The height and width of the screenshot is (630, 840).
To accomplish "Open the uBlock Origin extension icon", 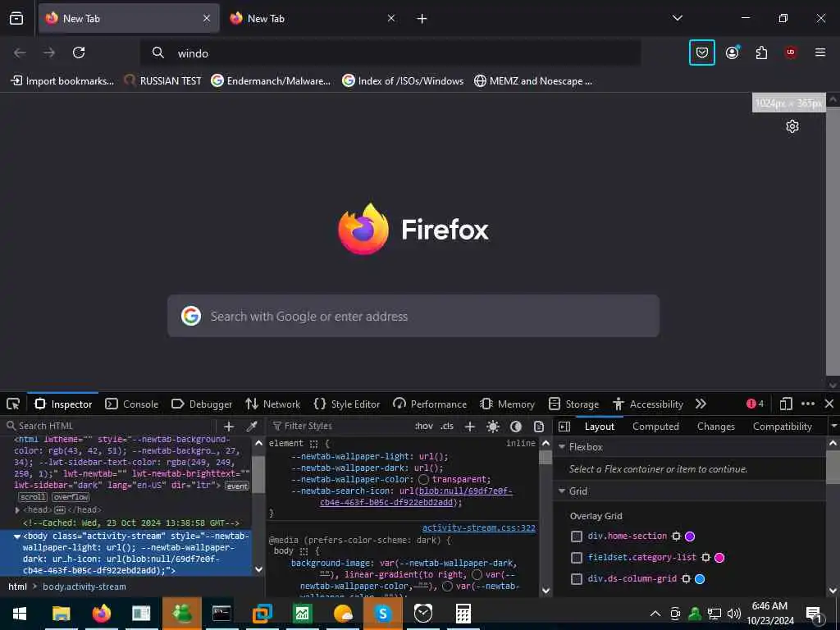I will pyautogui.click(x=791, y=52).
